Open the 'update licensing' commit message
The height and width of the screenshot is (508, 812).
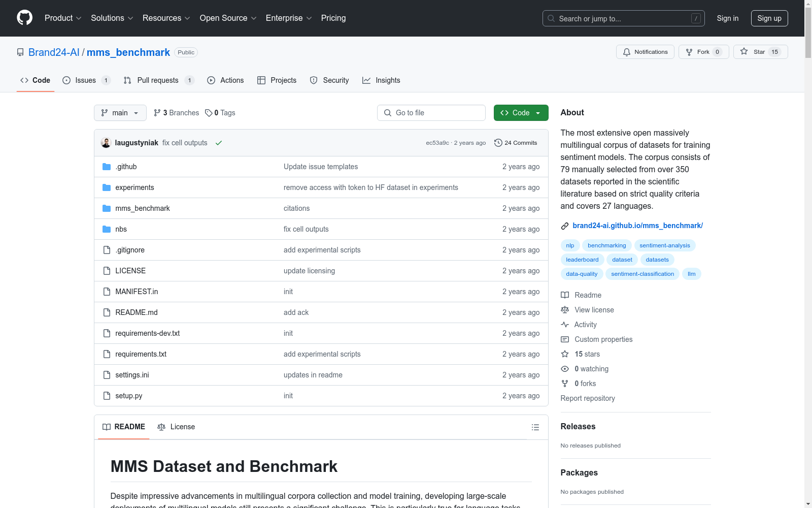pyautogui.click(x=309, y=271)
